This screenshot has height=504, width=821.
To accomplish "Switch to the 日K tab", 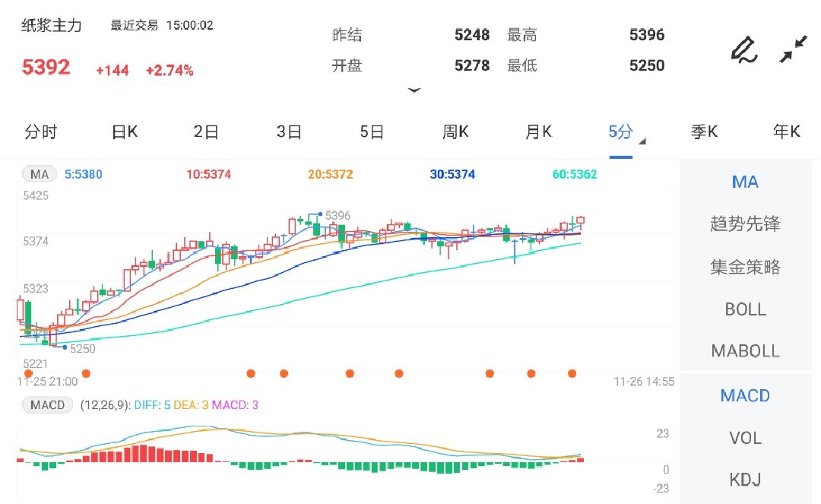I will pyautogui.click(x=123, y=132).
